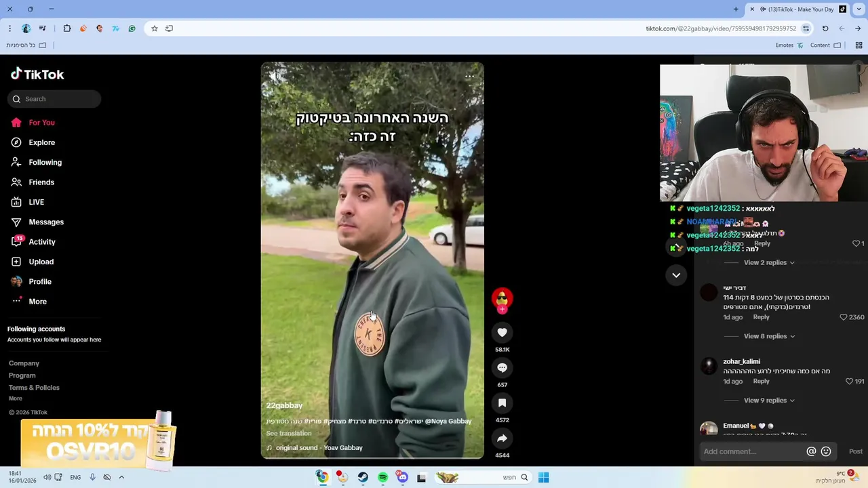Follow the creator via the avatar plus button
Screen dimensions: 868x488
tap(502, 310)
